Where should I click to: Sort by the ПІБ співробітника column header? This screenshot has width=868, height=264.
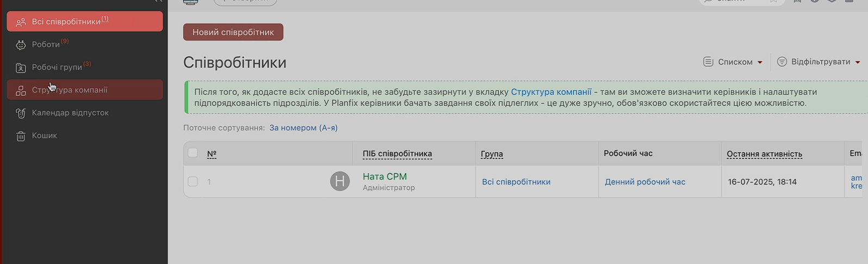(x=397, y=154)
